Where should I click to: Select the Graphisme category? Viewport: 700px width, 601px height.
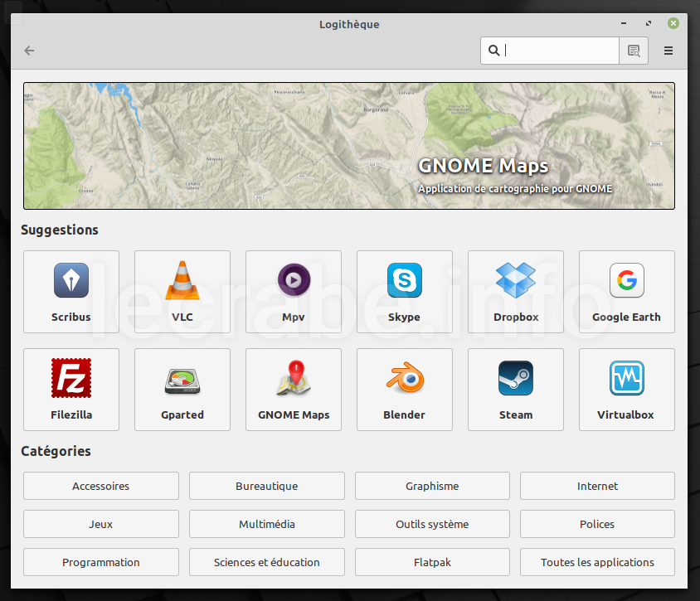click(x=432, y=486)
